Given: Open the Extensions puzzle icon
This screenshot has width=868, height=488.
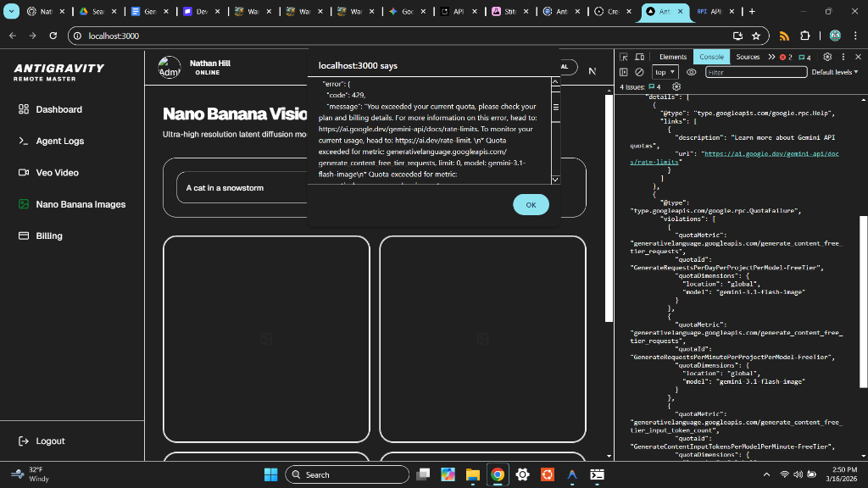Looking at the screenshot, I should tap(804, 36).
